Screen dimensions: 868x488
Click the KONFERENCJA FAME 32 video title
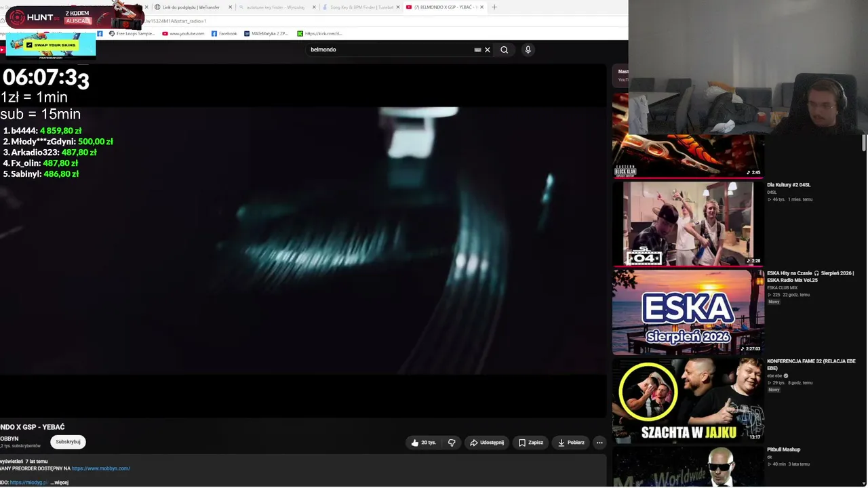[811, 365]
